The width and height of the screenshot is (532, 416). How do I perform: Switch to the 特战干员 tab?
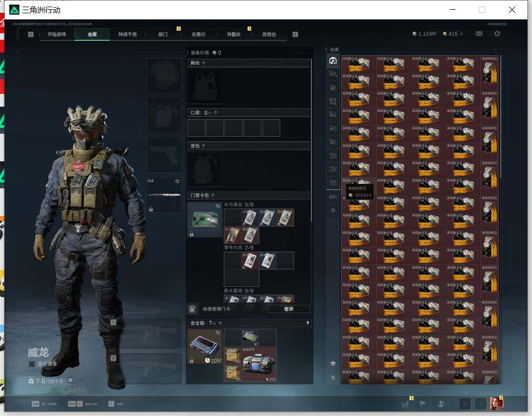127,34
